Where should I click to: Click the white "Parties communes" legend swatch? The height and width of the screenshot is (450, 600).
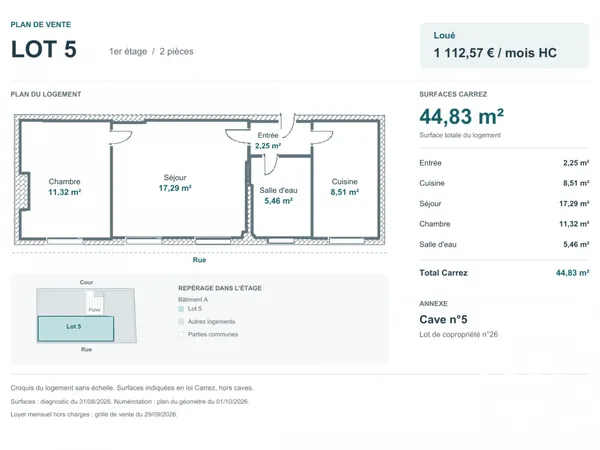(181, 334)
